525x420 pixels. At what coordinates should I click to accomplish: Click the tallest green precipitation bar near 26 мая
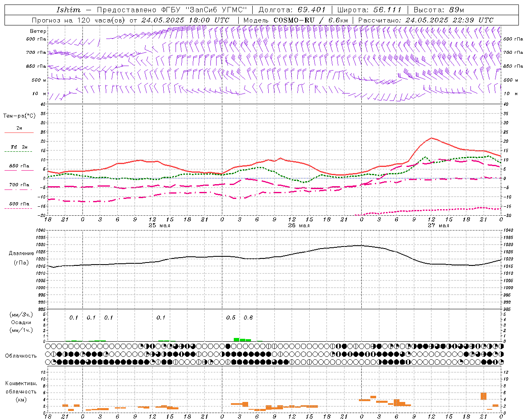(237, 340)
